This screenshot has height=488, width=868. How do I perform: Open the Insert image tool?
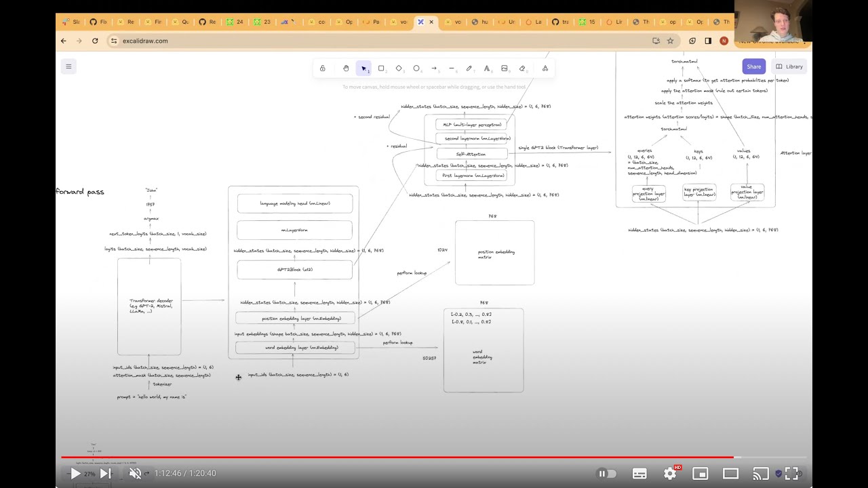coord(505,68)
